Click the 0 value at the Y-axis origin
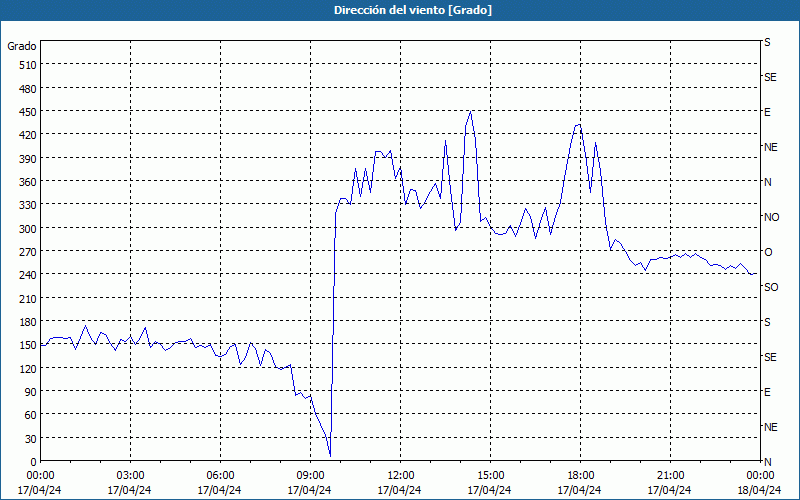The height and width of the screenshot is (500, 800). tap(34, 462)
